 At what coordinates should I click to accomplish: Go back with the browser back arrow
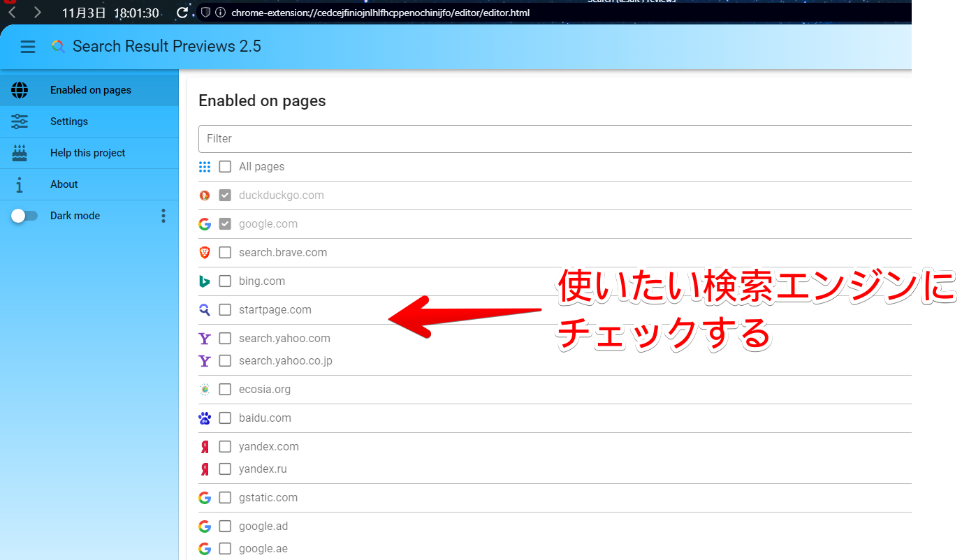tap(12, 13)
